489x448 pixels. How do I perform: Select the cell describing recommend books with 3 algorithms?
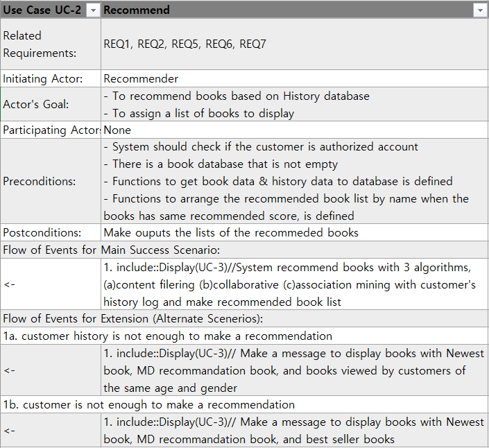click(x=295, y=284)
